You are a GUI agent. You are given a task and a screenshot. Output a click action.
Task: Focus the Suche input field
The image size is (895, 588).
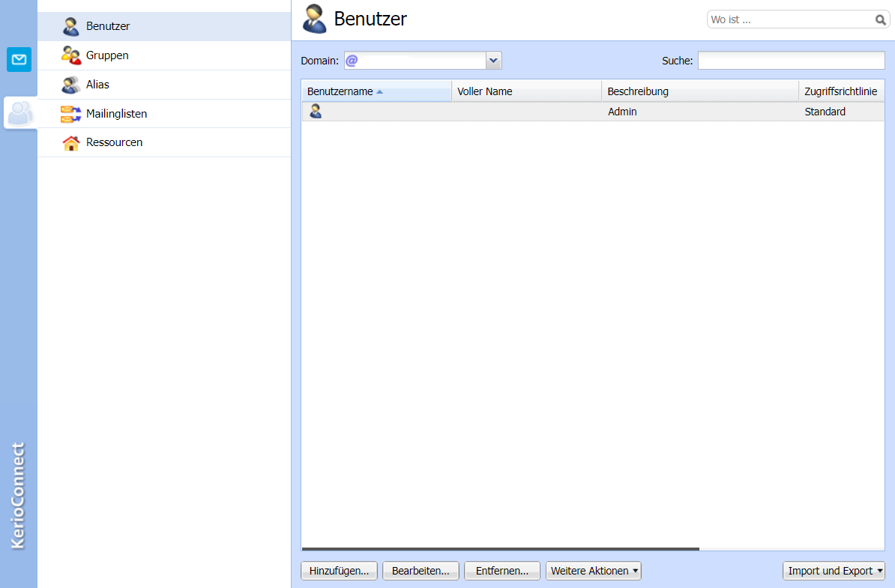pos(791,61)
